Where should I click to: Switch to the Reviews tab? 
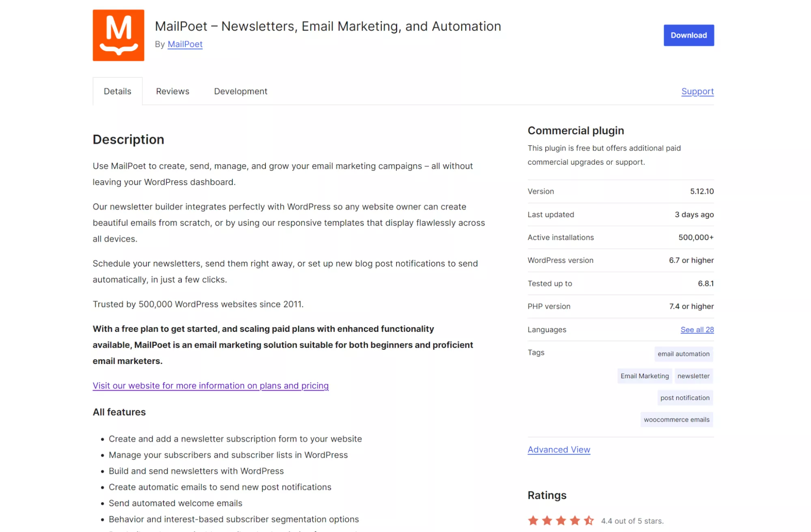[172, 91]
